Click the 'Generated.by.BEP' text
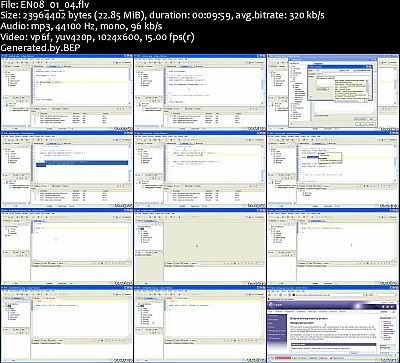Image resolution: width=400 pixels, height=363 pixels. pos(41,48)
